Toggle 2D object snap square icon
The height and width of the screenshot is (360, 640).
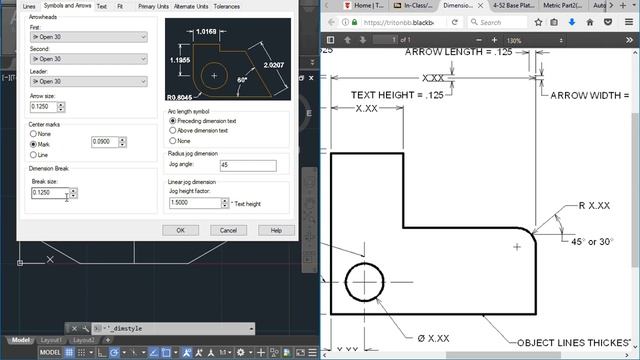(166, 352)
